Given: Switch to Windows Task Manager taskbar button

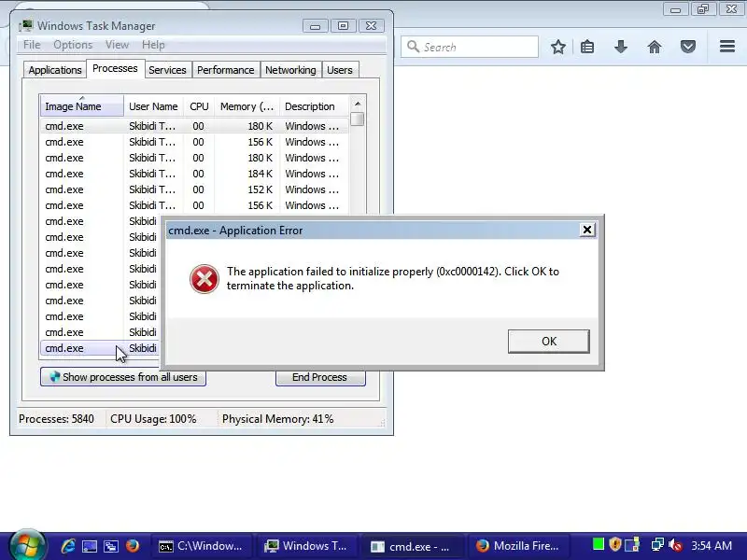Looking at the screenshot, I should click(x=306, y=546).
